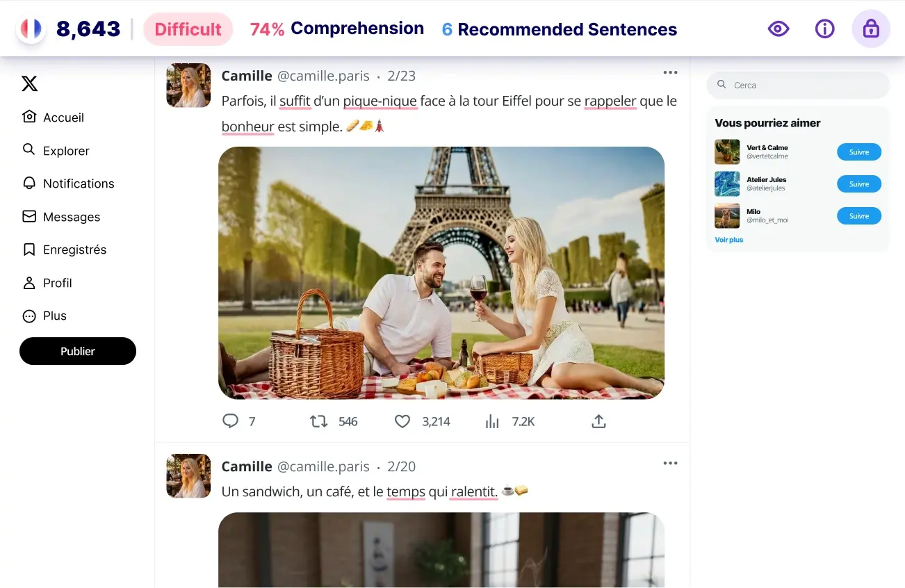Image resolution: width=905 pixels, height=588 pixels.
Task: Like the picnic post with the heart icon
Action: (x=402, y=421)
